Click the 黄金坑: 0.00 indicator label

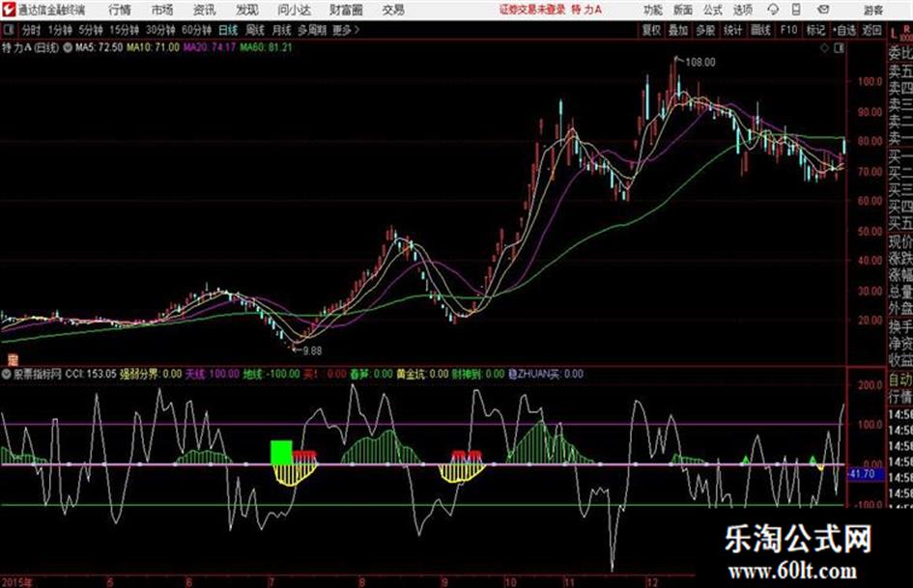coord(422,375)
